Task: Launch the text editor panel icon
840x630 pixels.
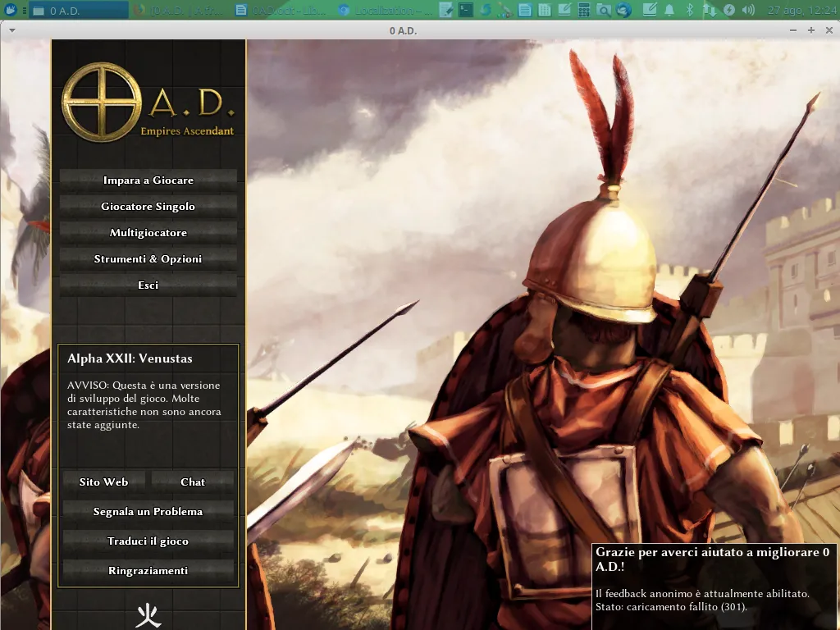Action: point(445,10)
